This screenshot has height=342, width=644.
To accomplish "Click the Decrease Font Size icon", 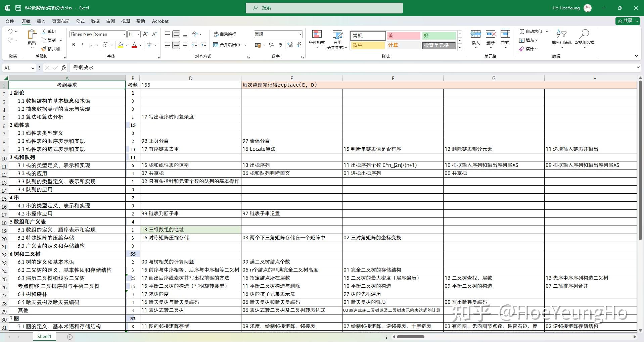I will pyautogui.click(x=154, y=34).
